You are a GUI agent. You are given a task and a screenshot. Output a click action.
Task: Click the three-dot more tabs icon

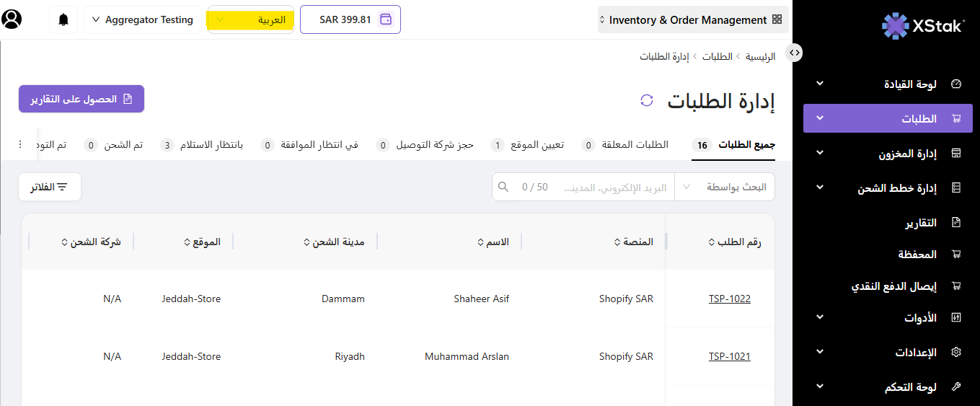click(x=20, y=145)
